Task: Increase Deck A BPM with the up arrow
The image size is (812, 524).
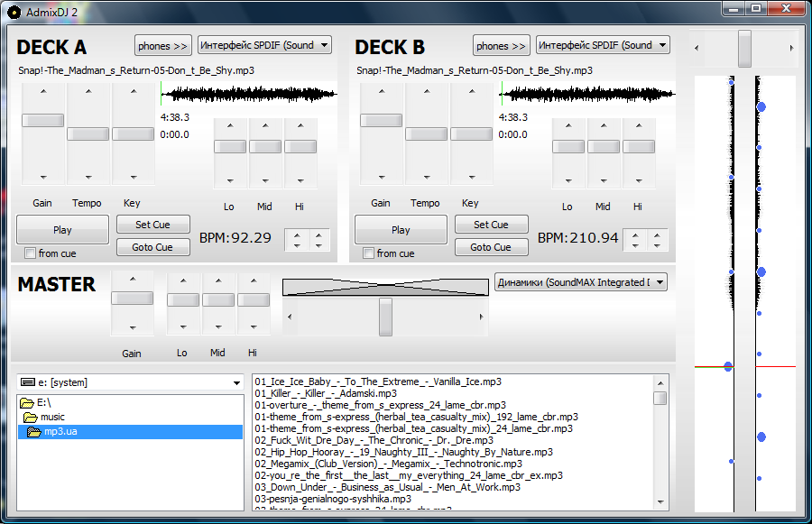Action: point(298,235)
